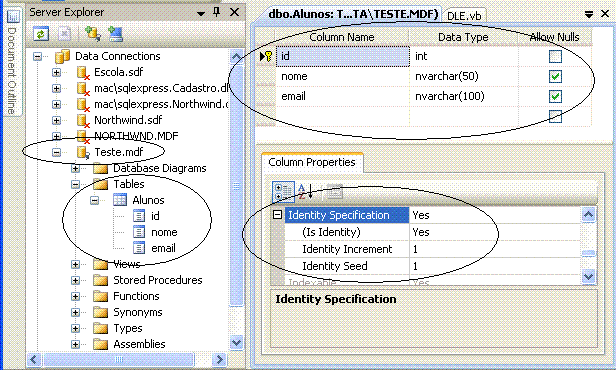Collapse the Identity Specification property group
This screenshot has height=370, width=616.
pyautogui.click(x=278, y=215)
